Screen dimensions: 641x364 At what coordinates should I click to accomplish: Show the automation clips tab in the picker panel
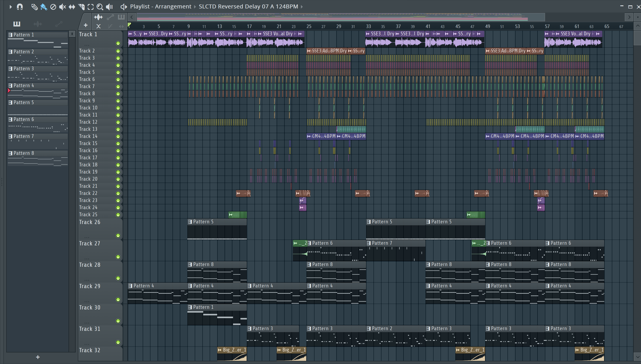[59, 24]
